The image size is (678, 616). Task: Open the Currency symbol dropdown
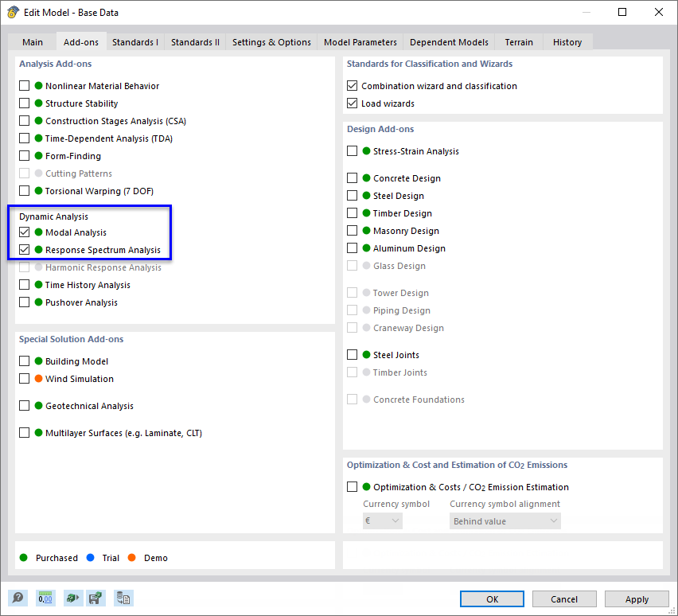tap(383, 520)
